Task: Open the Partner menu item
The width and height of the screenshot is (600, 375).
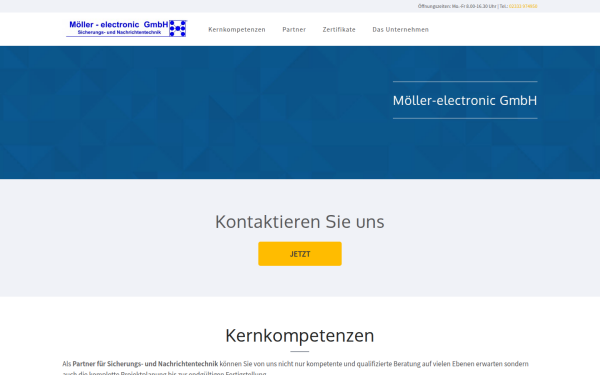Action: tap(294, 29)
